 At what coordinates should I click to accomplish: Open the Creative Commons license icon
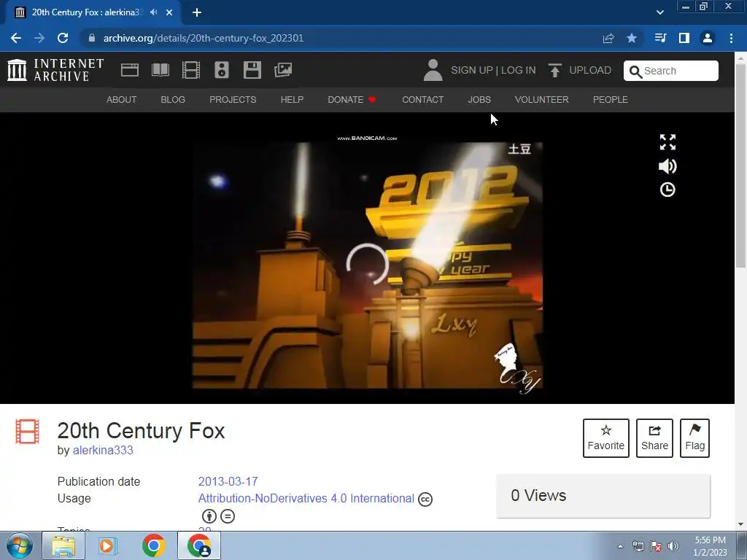tap(425, 499)
